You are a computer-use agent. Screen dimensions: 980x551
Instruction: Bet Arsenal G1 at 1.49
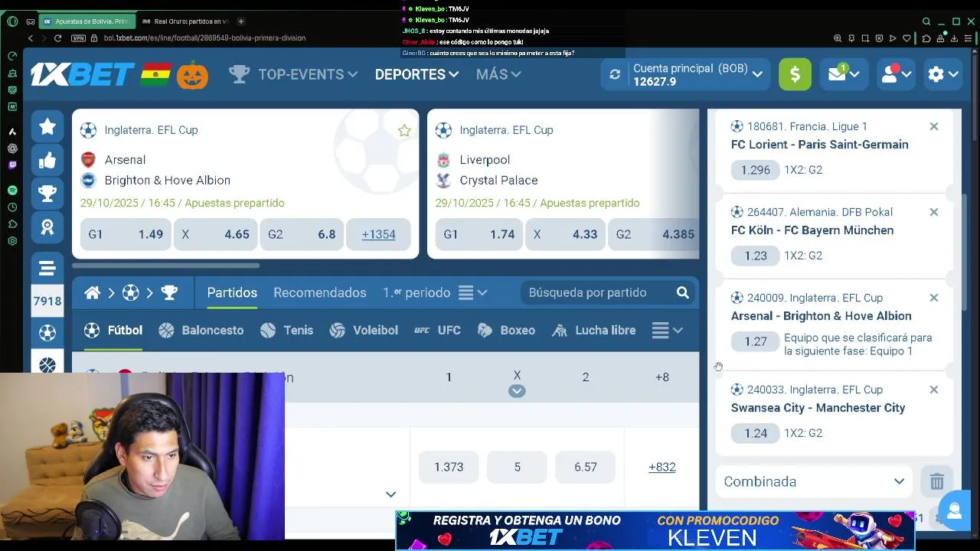coord(126,234)
